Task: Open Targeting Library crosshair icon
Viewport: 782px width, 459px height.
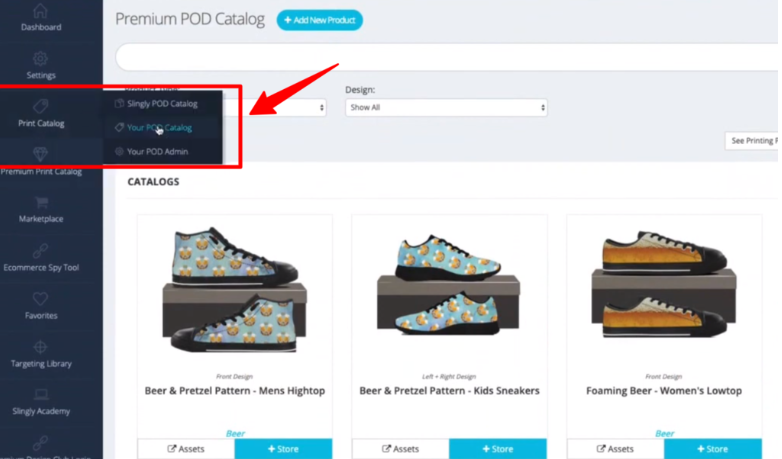Action: [x=40, y=347]
